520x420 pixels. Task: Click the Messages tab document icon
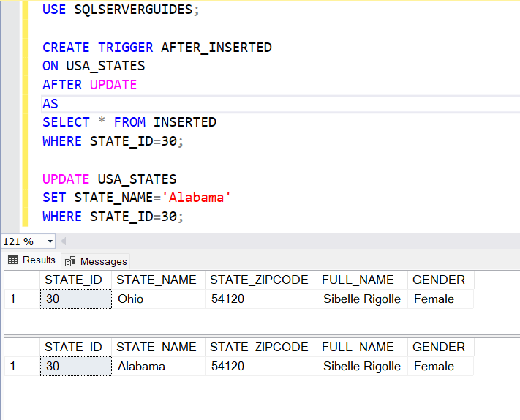(x=70, y=261)
